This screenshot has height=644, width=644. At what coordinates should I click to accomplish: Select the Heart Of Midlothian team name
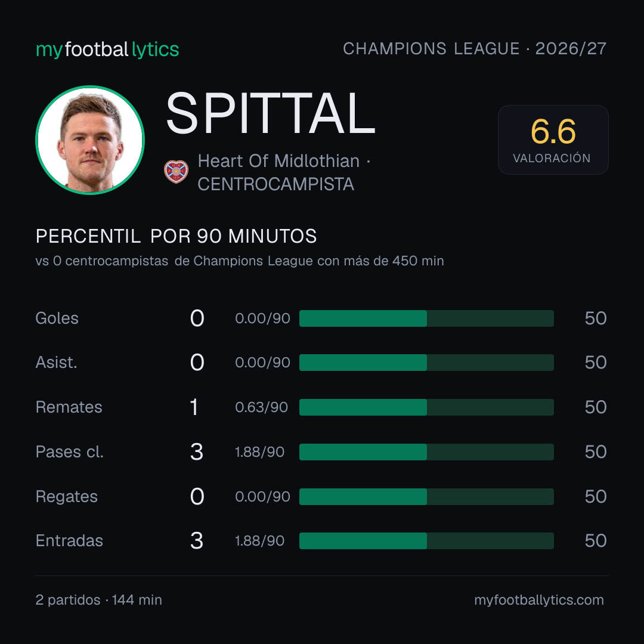278,161
